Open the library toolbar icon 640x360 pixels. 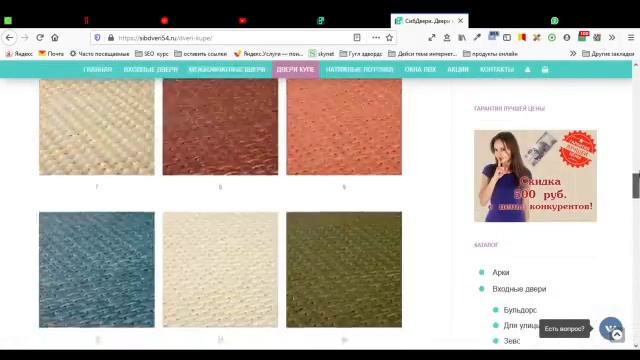462,38
